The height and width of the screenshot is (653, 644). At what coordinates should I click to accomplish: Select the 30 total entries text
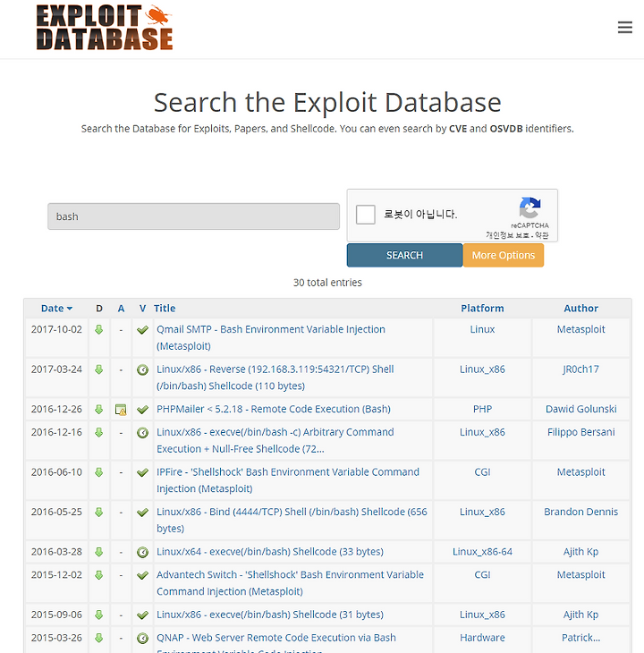[327, 283]
